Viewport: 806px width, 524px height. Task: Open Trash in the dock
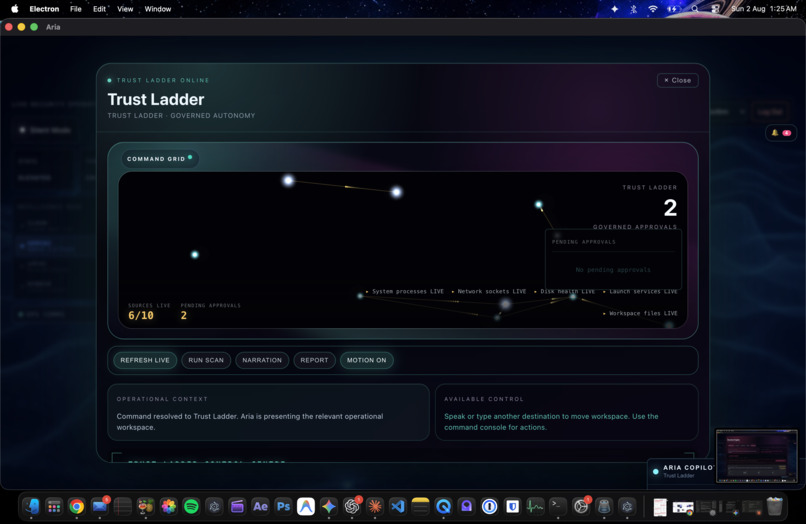pyautogui.click(x=774, y=507)
